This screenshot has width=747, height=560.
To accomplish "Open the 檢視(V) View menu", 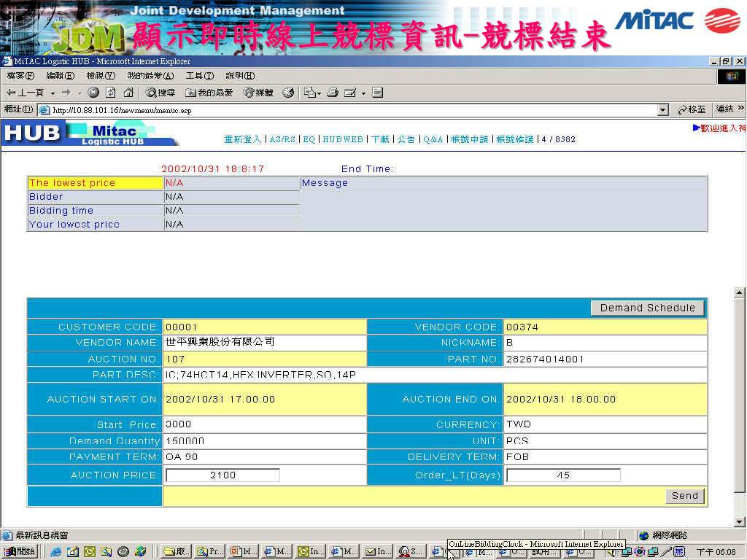I will (x=101, y=76).
